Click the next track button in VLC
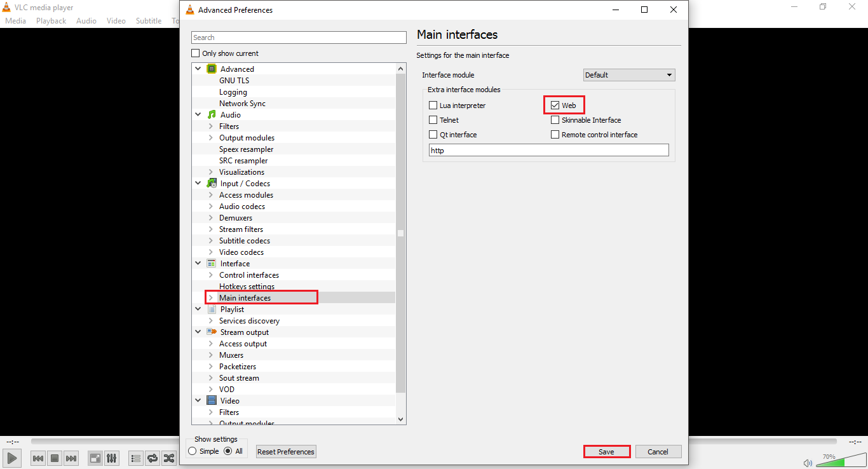868x469 pixels. pyautogui.click(x=71, y=458)
